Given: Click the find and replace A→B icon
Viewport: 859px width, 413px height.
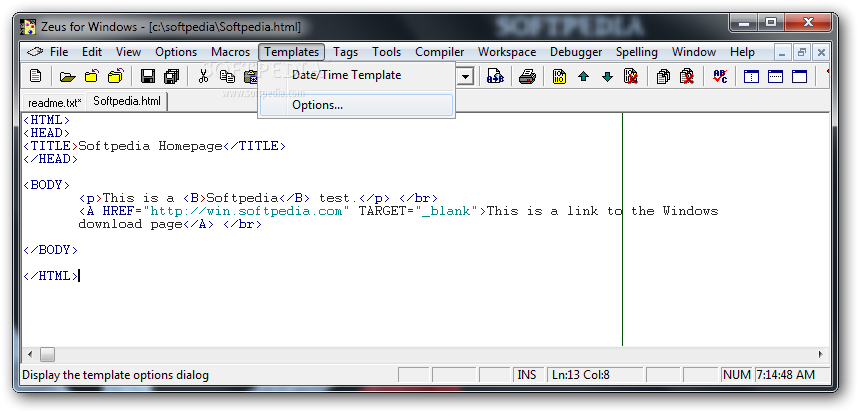Looking at the screenshot, I should 495,76.
